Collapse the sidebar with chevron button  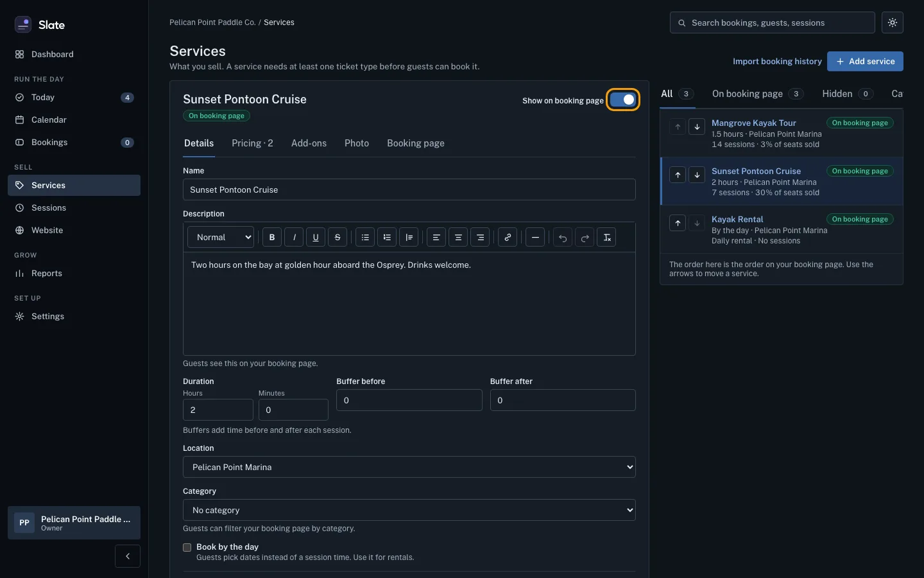[128, 556]
